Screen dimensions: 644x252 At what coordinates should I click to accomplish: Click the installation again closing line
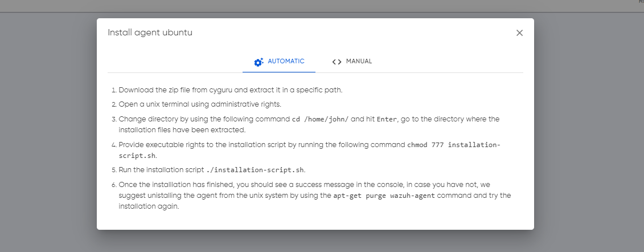pyautogui.click(x=149, y=206)
